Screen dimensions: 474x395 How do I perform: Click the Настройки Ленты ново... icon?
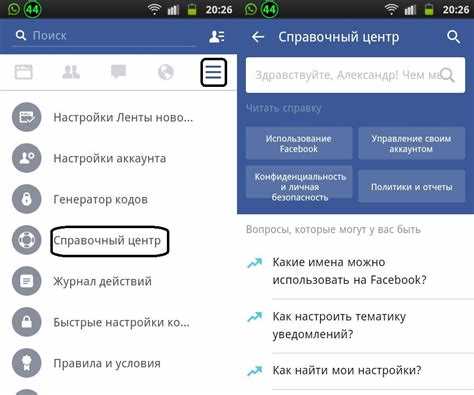click(27, 117)
